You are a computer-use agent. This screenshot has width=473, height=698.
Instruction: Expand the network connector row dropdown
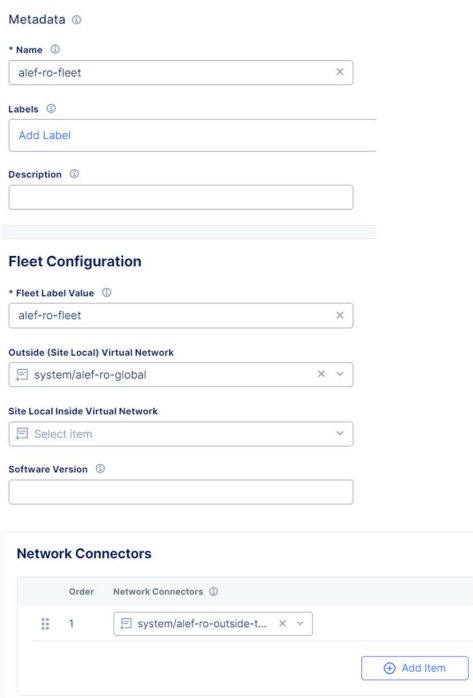[x=300, y=624]
